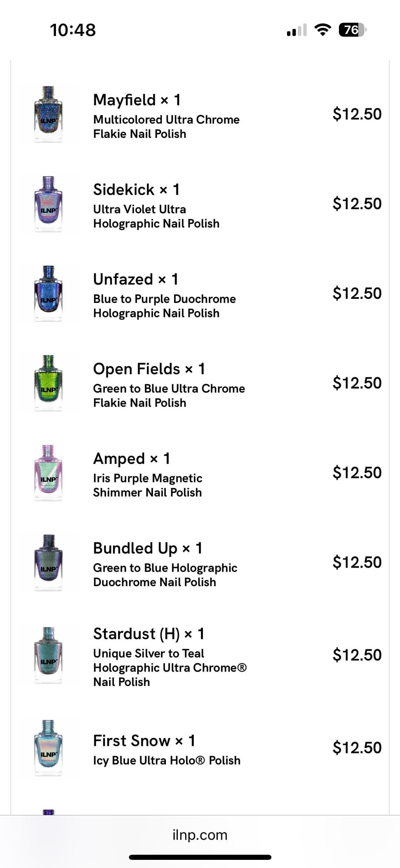Tap the Amped iris purple bottle image
400x868 pixels.
pyautogui.click(x=48, y=473)
